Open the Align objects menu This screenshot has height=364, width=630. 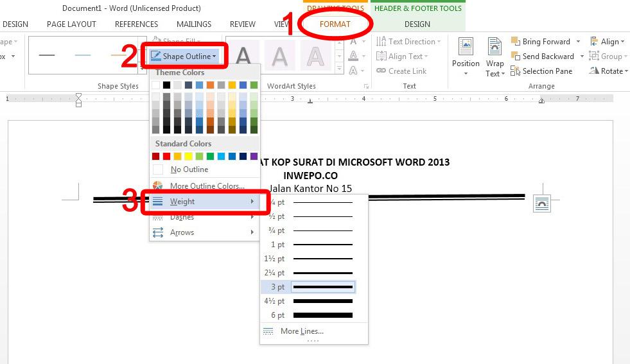pos(607,41)
